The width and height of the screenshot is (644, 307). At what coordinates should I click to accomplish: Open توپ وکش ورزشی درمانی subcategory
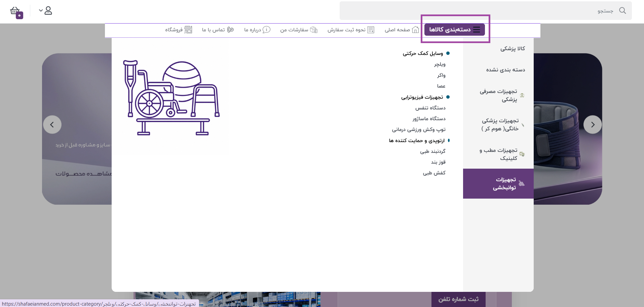coord(419,129)
